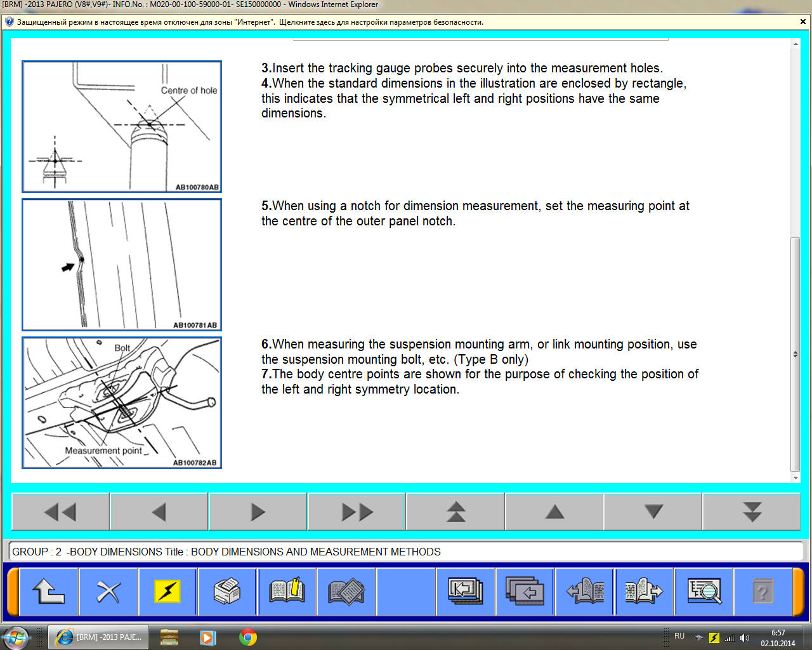This screenshot has width=812, height=650.
Task: Click the stacked windows back arrow icon
Action: click(525, 592)
